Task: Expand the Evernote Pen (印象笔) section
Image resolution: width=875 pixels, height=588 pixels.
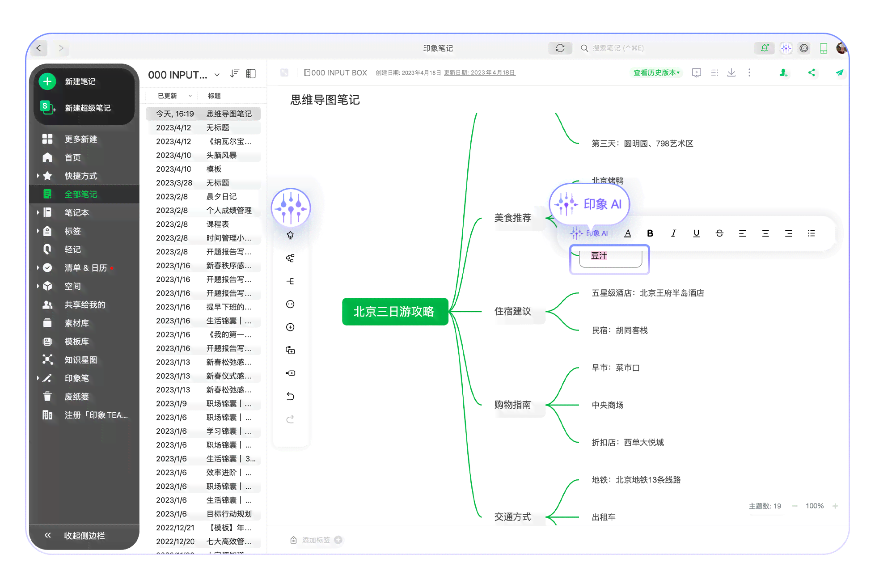Action: [38, 378]
